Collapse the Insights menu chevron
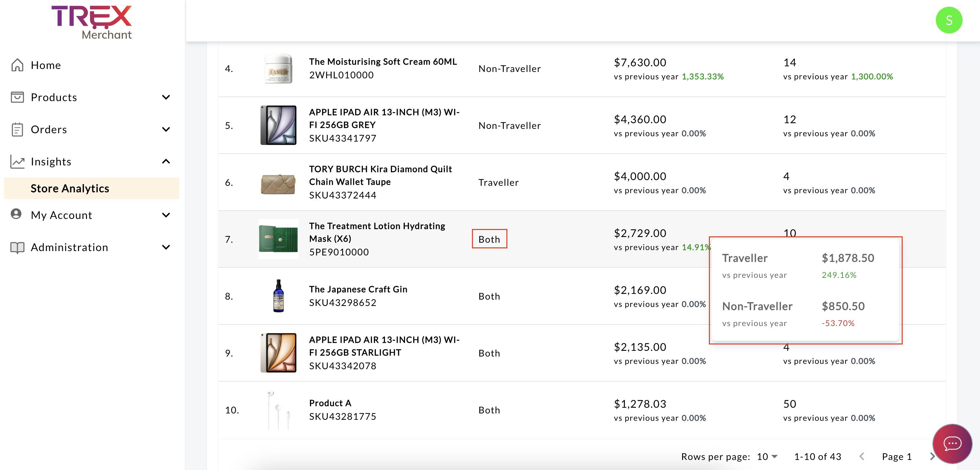 coord(166,161)
